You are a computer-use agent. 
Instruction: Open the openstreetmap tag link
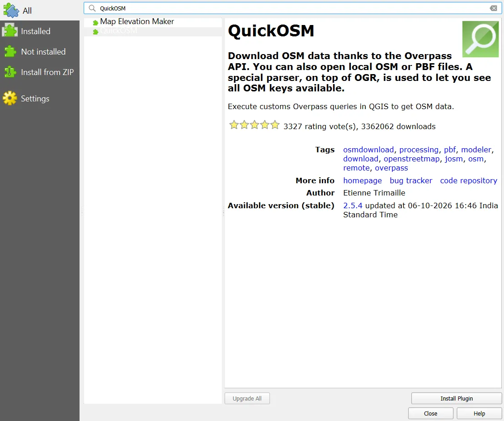coord(411,159)
